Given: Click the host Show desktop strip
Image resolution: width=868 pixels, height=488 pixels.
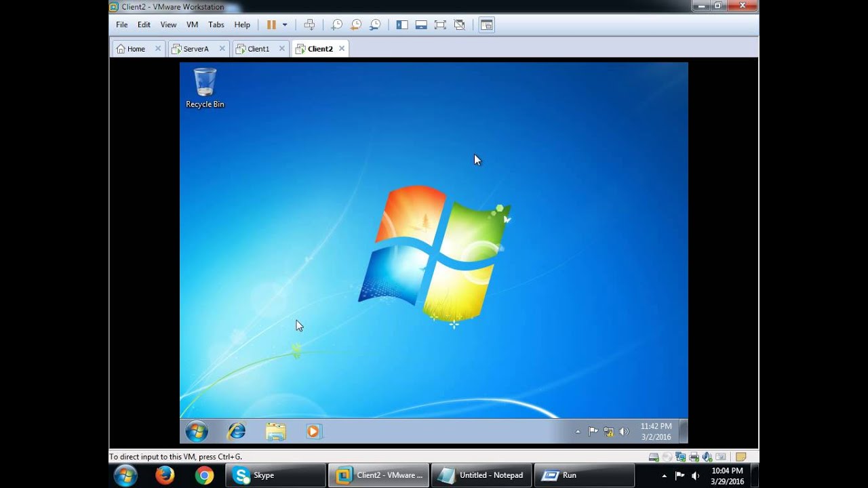Looking at the screenshot, I should 755,476.
